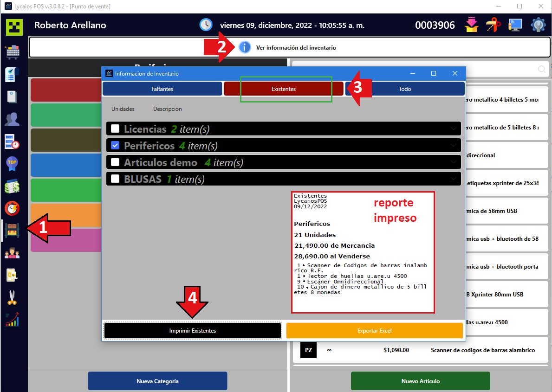Click the blue info icon for inventory
The height and width of the screenshot is (392, 552).
pyautogui.click(x=245, y=47)
